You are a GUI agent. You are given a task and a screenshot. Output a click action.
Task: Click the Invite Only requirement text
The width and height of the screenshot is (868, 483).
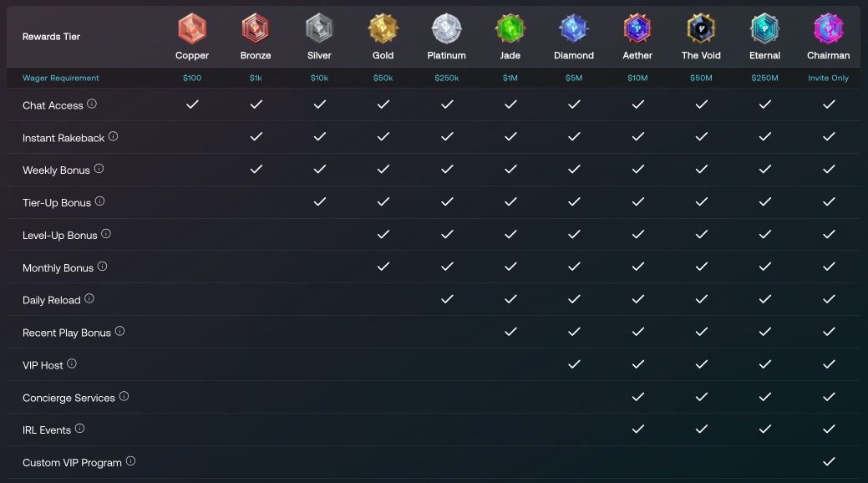(x=829, y=79)
